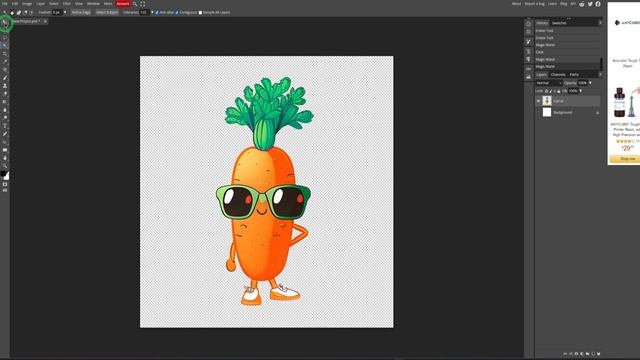Select the Eraser tool in the toolbar
640x360 pixels.
(x=5, y=94)
